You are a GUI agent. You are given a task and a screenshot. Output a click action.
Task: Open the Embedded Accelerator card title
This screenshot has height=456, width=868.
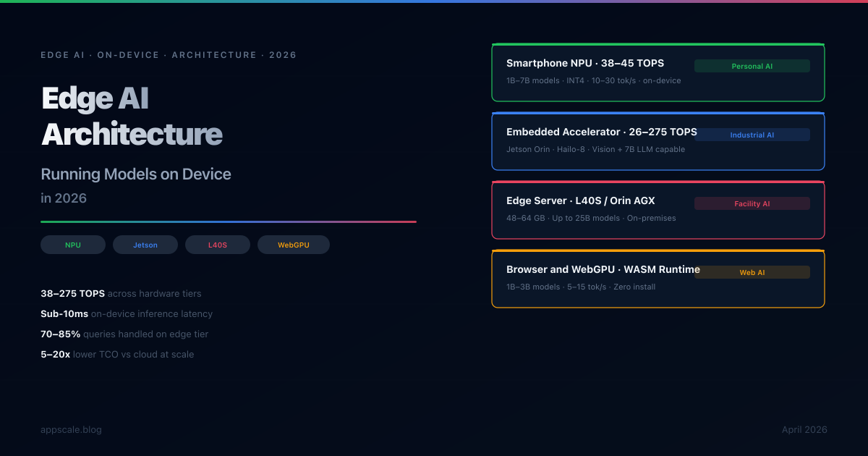(600, 132)
